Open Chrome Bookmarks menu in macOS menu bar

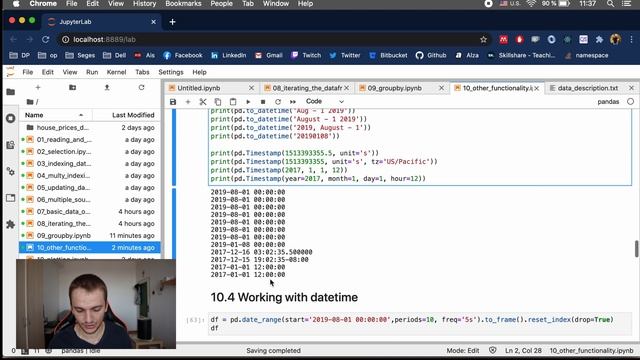point(183,4)
